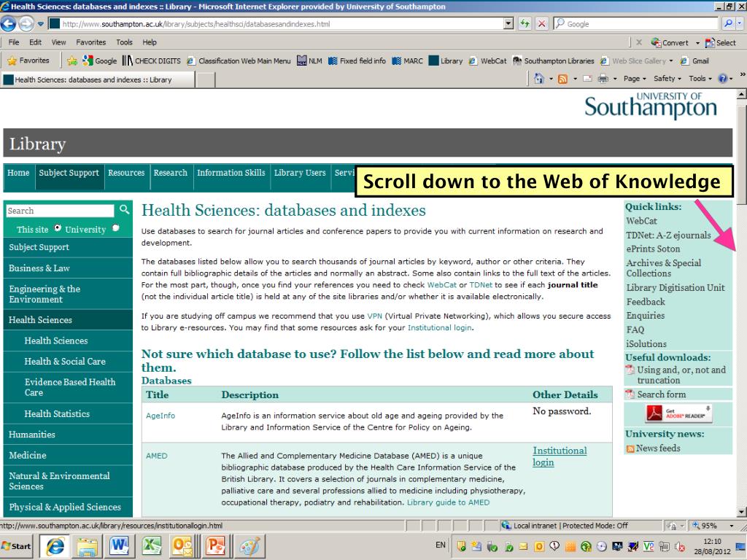Open Outlook from the taskbar
Viewport: 747px width, 560px height.
pyautogui.click(x=182, y=545)
